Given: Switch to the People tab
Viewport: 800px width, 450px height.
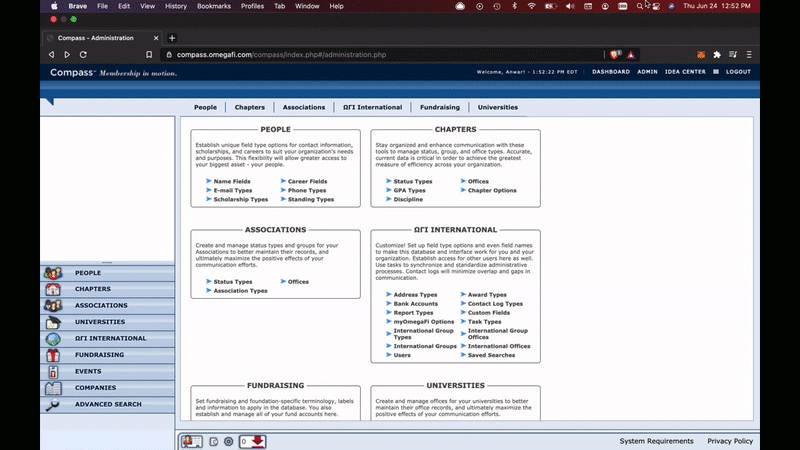Looking at the screenshot, I should (x=205, y=108).
